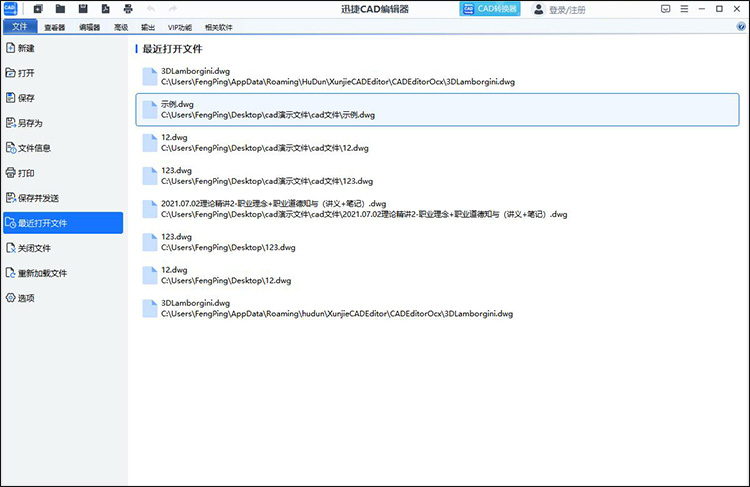
Task: Open 3DLamborgini.dwg under lowercase hudun path
Action: point(437,309)
